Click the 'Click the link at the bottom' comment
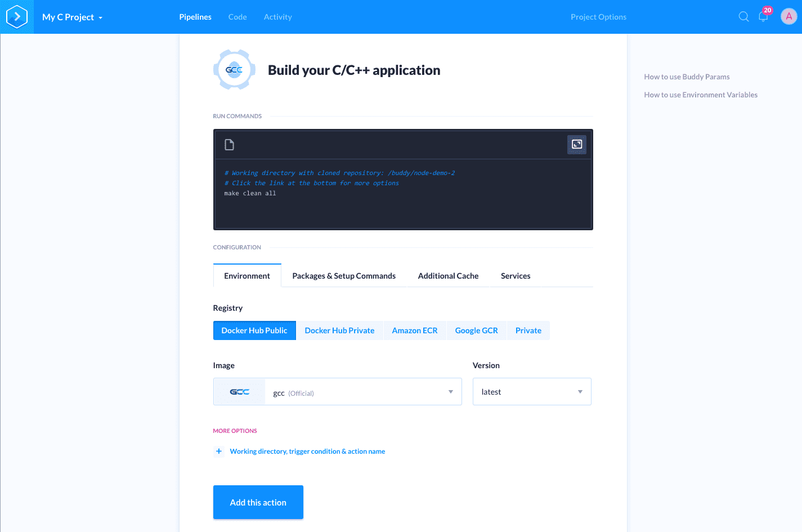The image size is (802, 532). 311,183
